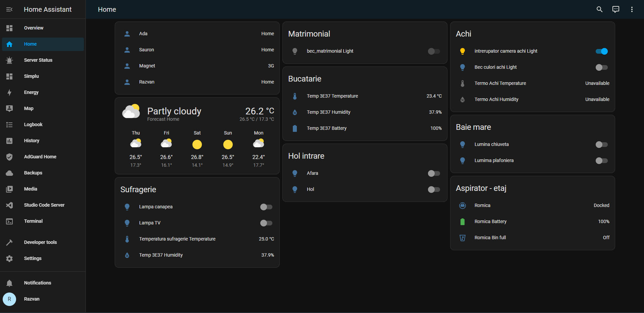
Task: Open Simplu dashboard in sidebar
Action: click(x=43, y=76)
